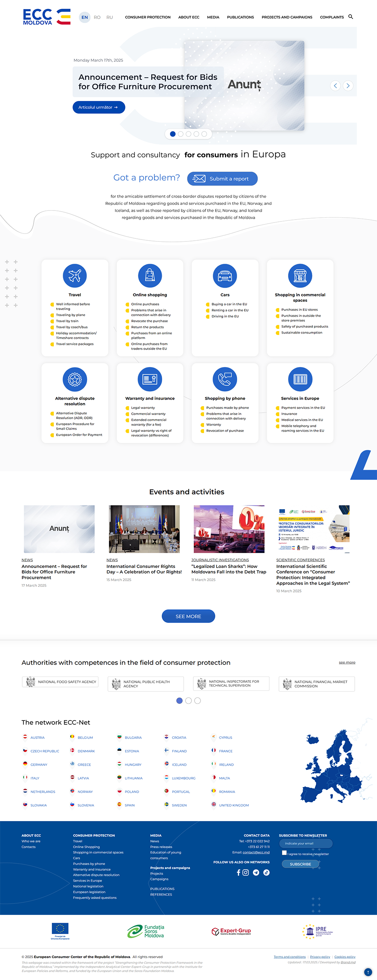377x980 pixels.
Task: Open the Facebook icon in footer
Action: [x=238, y=872]
